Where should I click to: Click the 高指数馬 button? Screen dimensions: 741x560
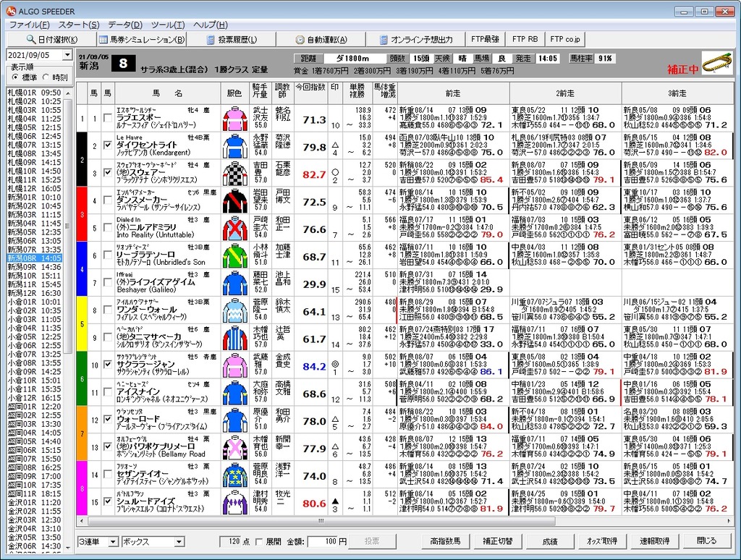click(x=445, y=541)
